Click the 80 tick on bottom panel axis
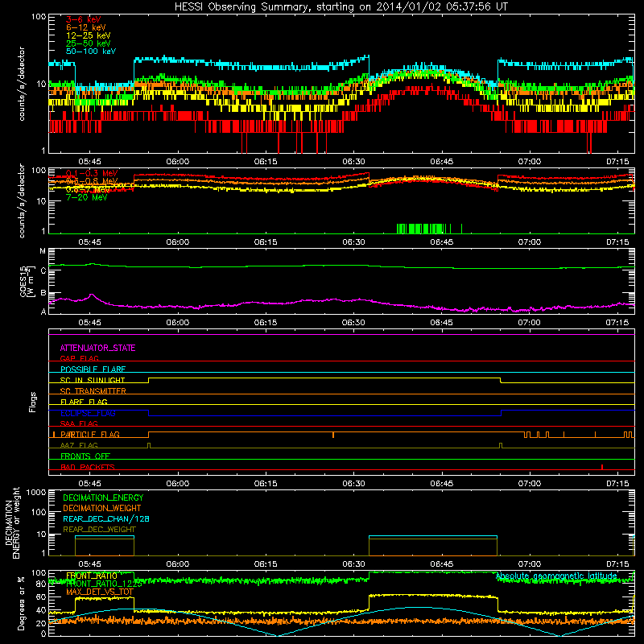 pyautogui.click(x=41, y=584)
